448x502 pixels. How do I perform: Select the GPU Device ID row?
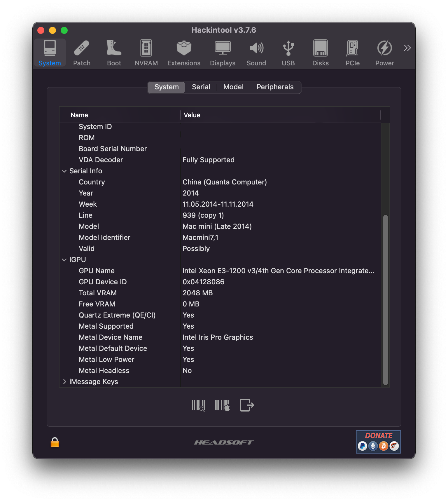(220, 282)
